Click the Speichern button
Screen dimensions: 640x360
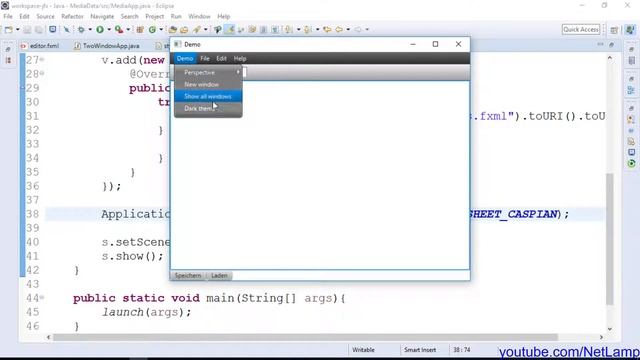tap(188, 276)
